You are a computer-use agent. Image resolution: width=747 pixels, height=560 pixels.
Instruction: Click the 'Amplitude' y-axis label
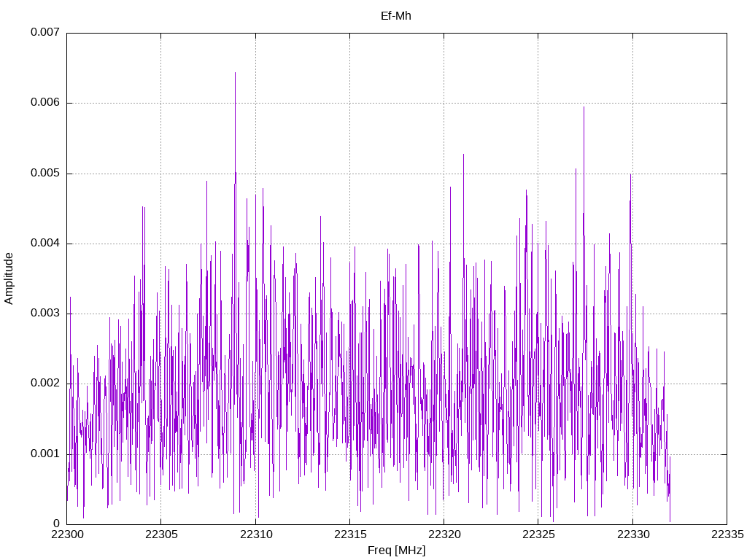point(9,279)
